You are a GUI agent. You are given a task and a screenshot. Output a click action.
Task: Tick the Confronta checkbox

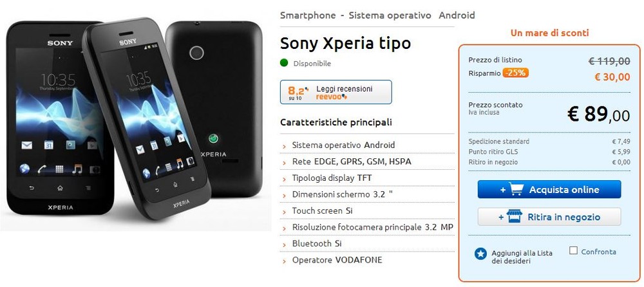pyautogui.click(x=573, y=250)
